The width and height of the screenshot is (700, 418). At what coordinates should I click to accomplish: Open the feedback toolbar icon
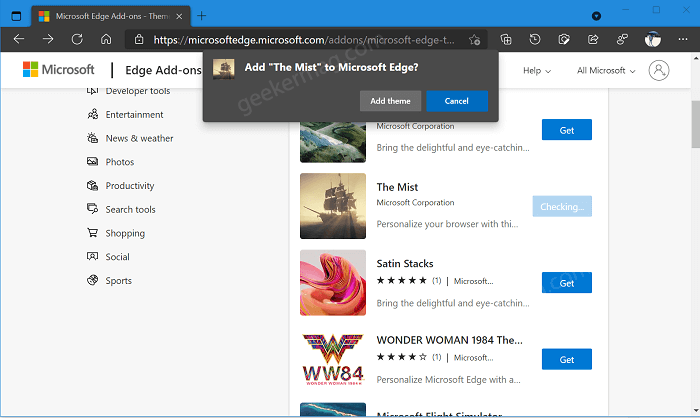pyautogui.click(x=622, y=40)
